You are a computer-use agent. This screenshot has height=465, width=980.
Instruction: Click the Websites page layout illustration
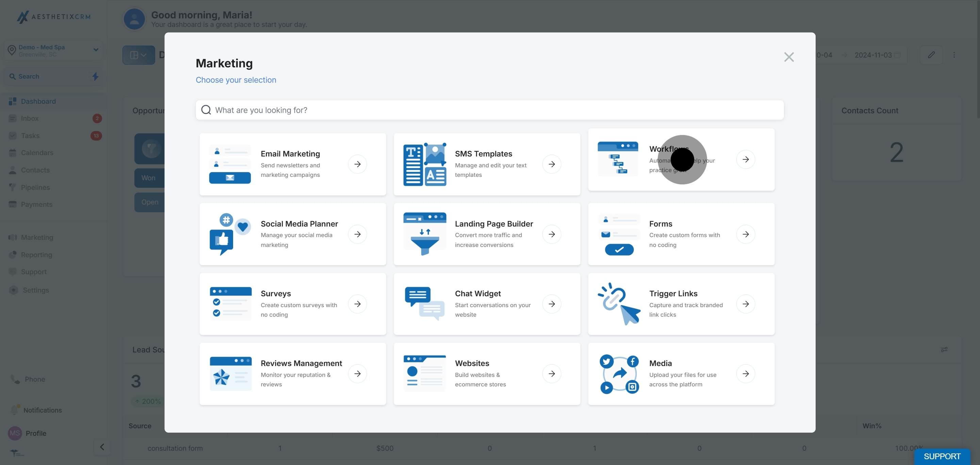pyautogui.click(x=425, y=374)
